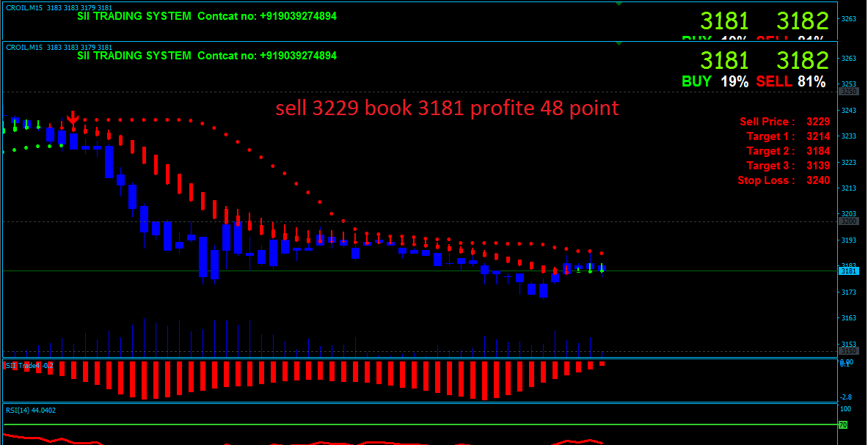
Task: Select the CROIL,M15 chart title label
Action: click(x=25, y=47)
